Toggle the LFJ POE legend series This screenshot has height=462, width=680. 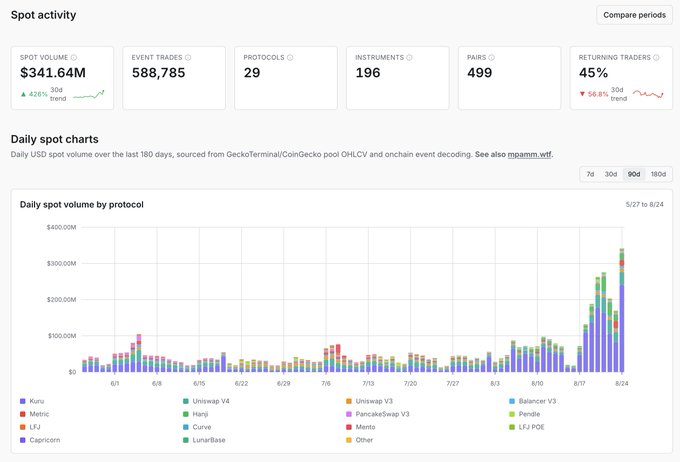click(527, 427)
